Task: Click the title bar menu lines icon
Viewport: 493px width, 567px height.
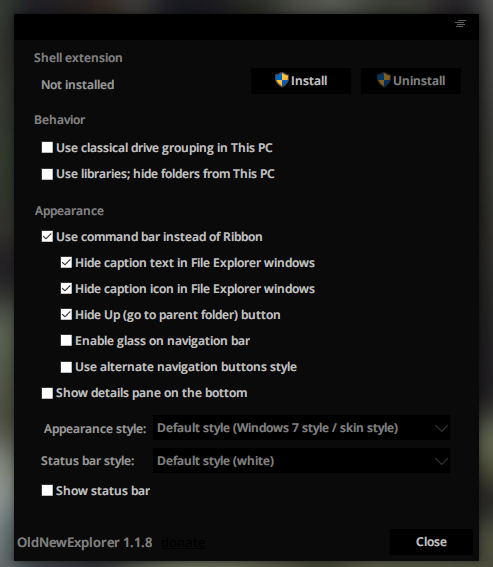Action: 460,24
